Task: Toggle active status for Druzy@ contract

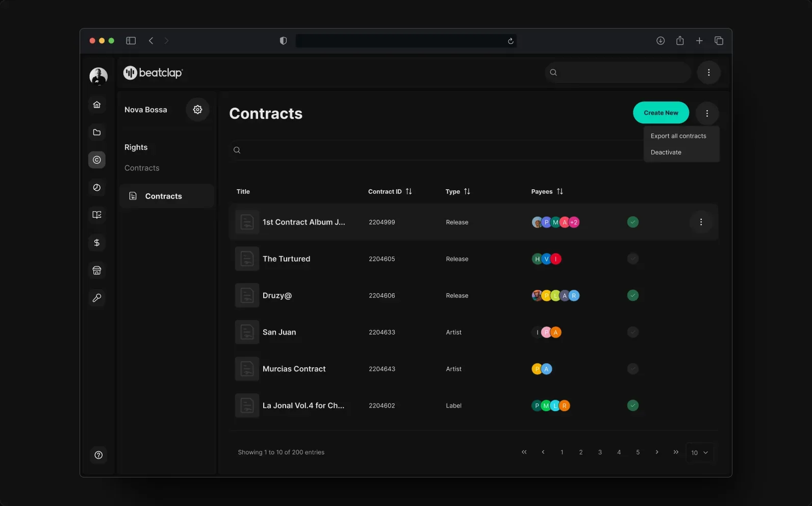Action: [633, 295]
